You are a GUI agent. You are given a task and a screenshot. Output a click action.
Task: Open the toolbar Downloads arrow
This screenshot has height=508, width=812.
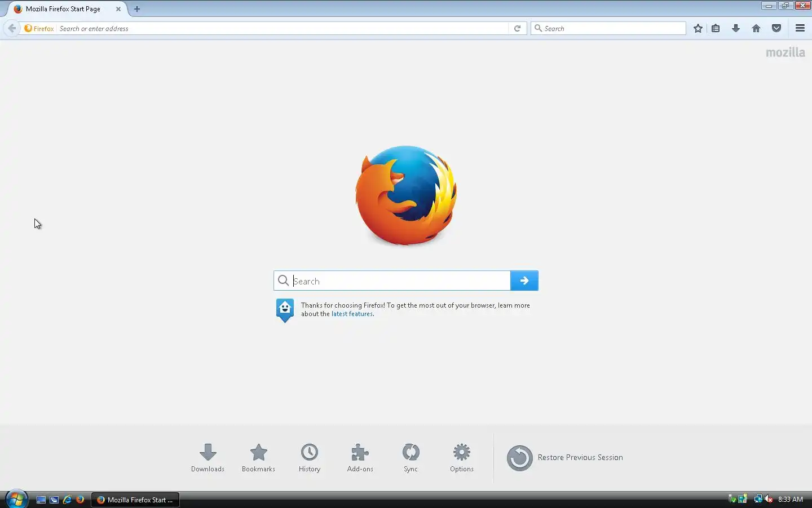click(736, 28)
